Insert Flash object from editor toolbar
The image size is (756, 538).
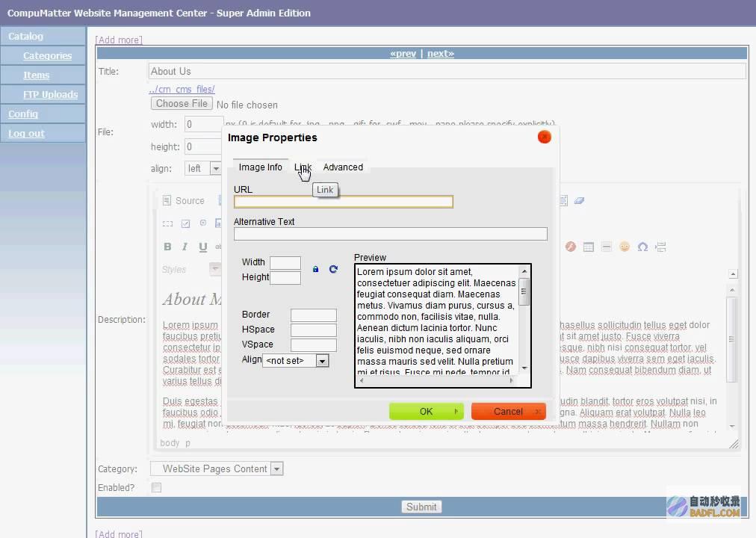point(571,247)
